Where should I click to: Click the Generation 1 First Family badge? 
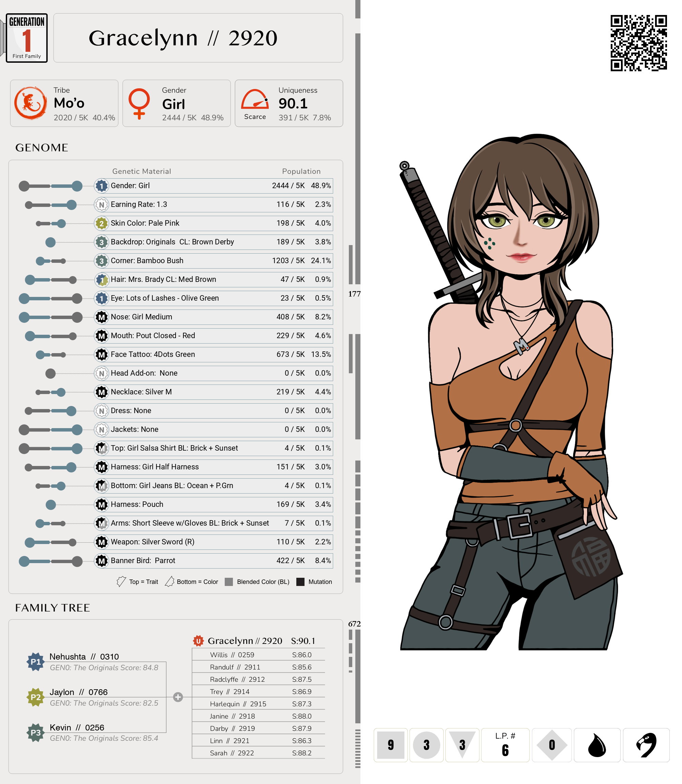27,38
